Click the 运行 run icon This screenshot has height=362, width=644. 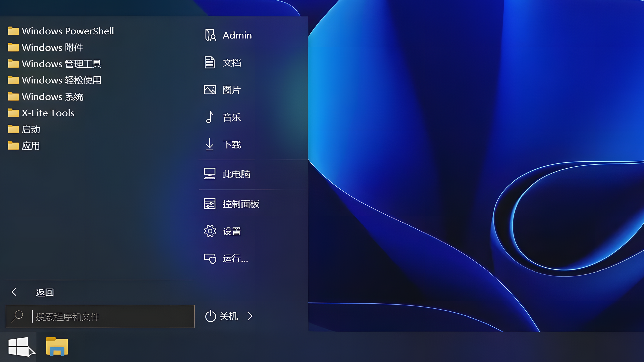coord(210,258)
